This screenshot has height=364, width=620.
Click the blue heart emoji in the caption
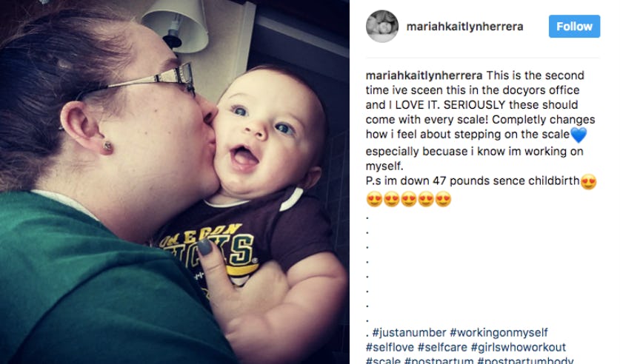tap(579, 135)
